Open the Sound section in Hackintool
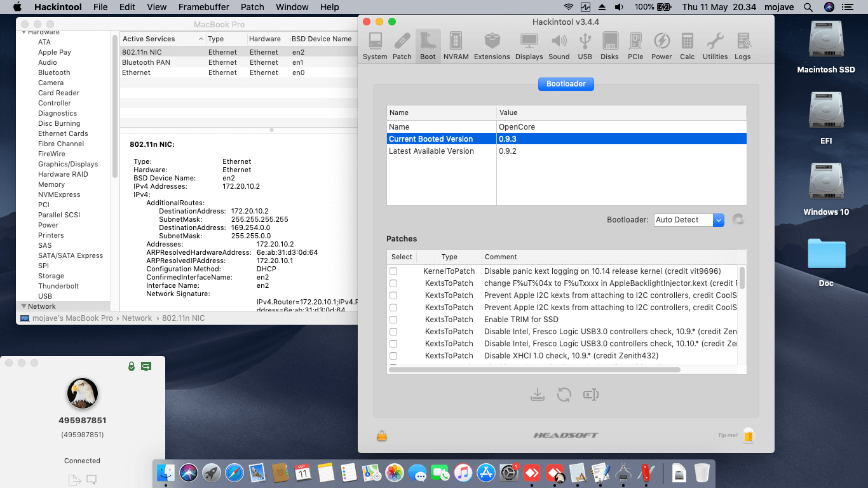The width and height of the screenshot is (868, 488). (559, 46)
